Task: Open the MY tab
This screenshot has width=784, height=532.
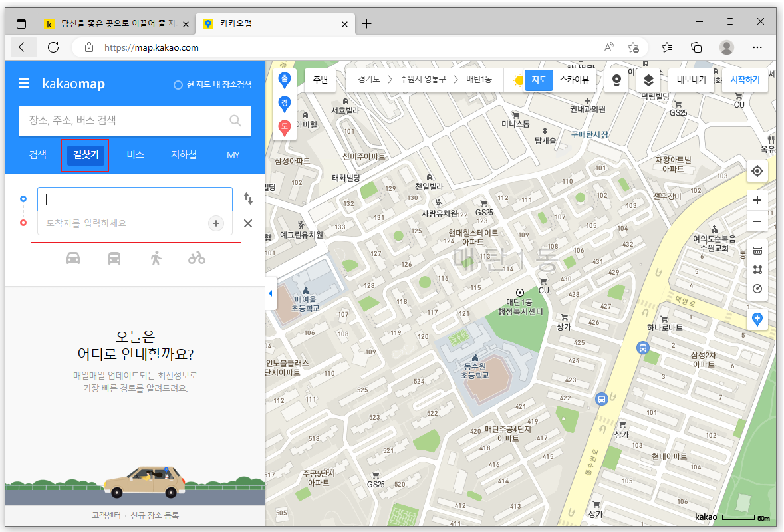Action: point(233,155)
